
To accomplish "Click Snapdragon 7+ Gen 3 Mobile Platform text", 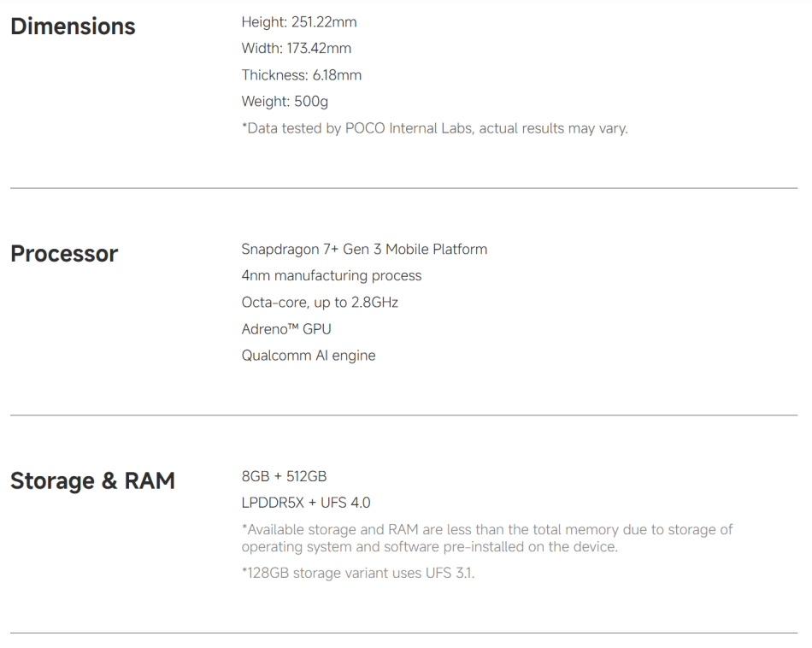I will (364, 250).
